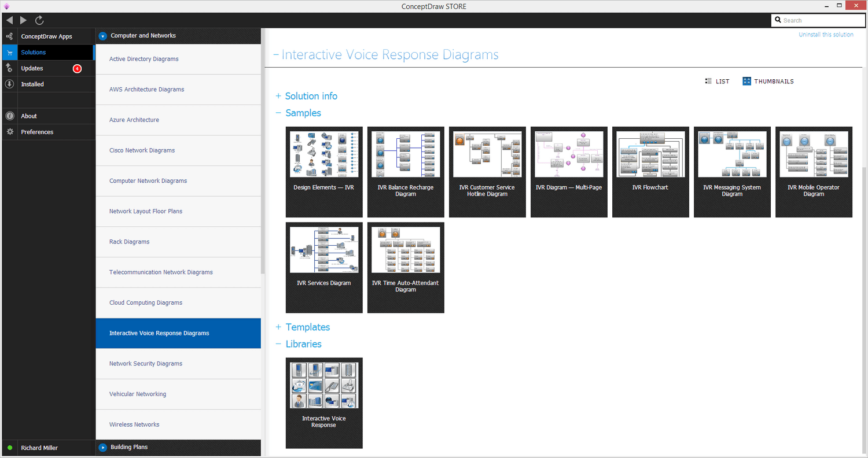Click into the Search field
This screenshot has width=868, height=458.
click(817, 20)
